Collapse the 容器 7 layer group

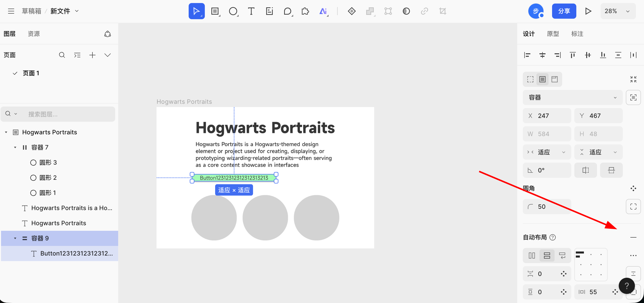[x=15, y=147]
